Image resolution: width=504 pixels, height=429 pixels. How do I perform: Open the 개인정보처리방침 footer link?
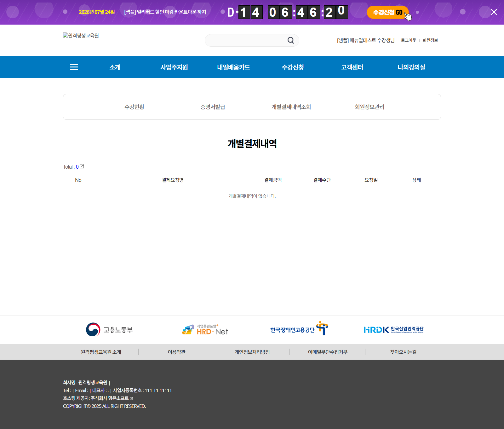click(x=252, y=352)
